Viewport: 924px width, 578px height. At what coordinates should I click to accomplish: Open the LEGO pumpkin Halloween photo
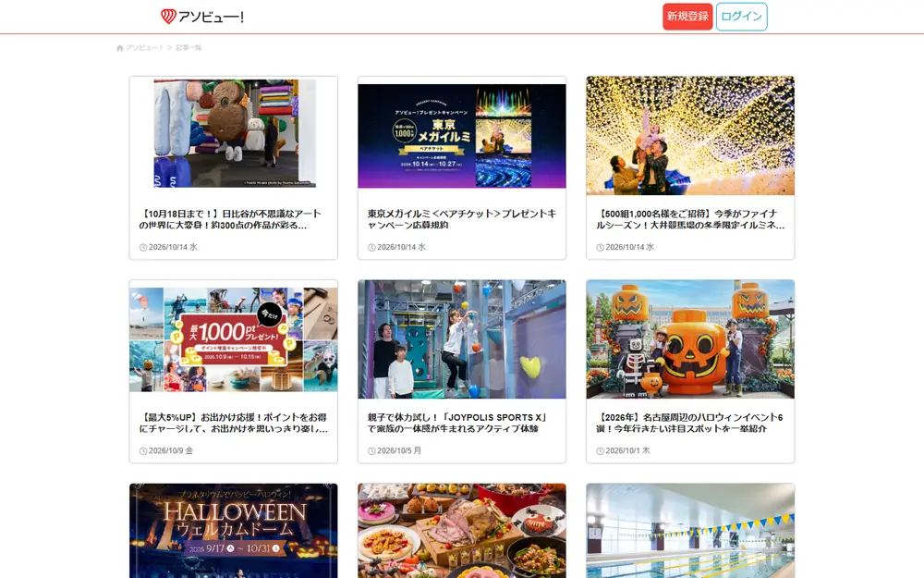click(x=690, y=339)
